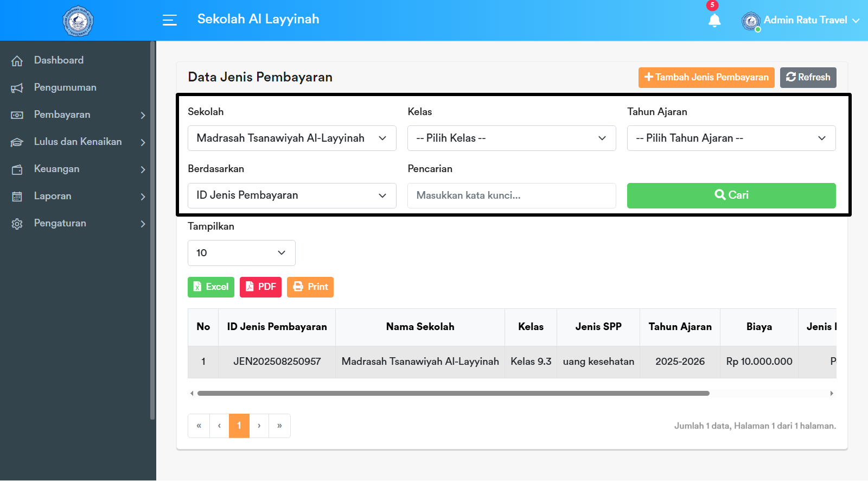Open the notification bell

[714, 21]
